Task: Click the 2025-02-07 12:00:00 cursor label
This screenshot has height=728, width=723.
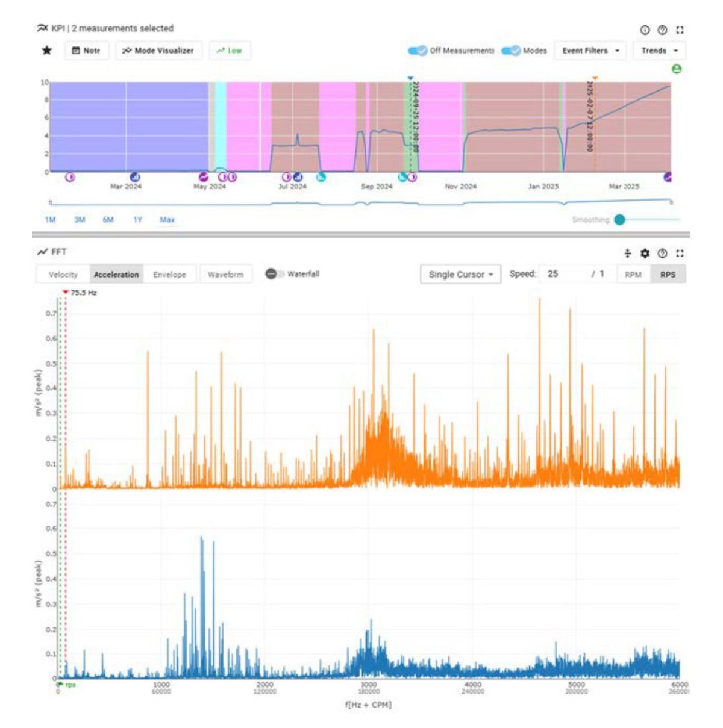Action: (x=590, y=116)
